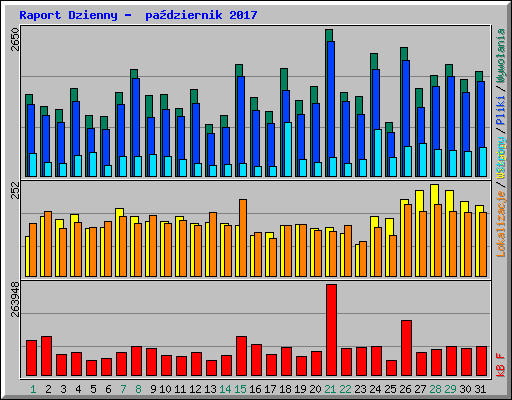Click the 263948 y-axis value

(x=15, y=299)
